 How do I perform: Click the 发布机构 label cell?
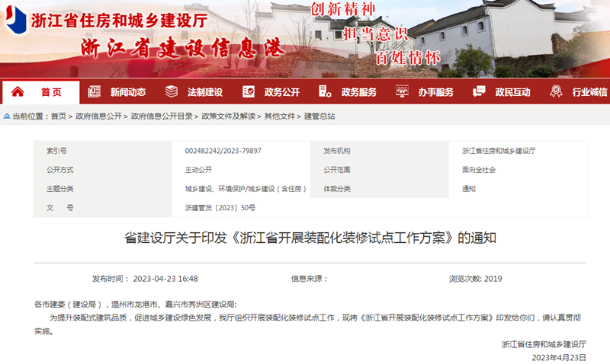pyautogui.click(x=379, y=151)
